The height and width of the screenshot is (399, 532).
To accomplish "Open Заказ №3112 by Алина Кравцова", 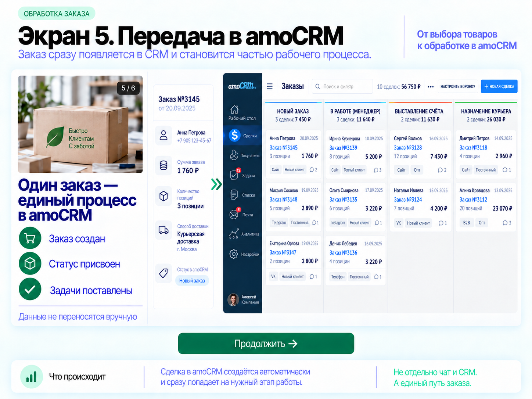I will click(x=473, y=199).
